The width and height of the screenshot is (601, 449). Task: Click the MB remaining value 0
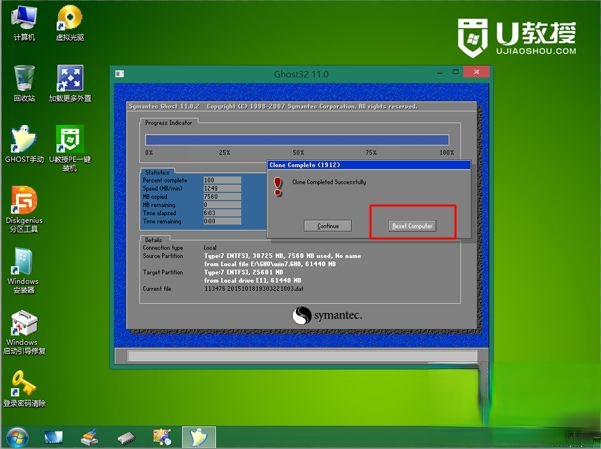point(222,205)
